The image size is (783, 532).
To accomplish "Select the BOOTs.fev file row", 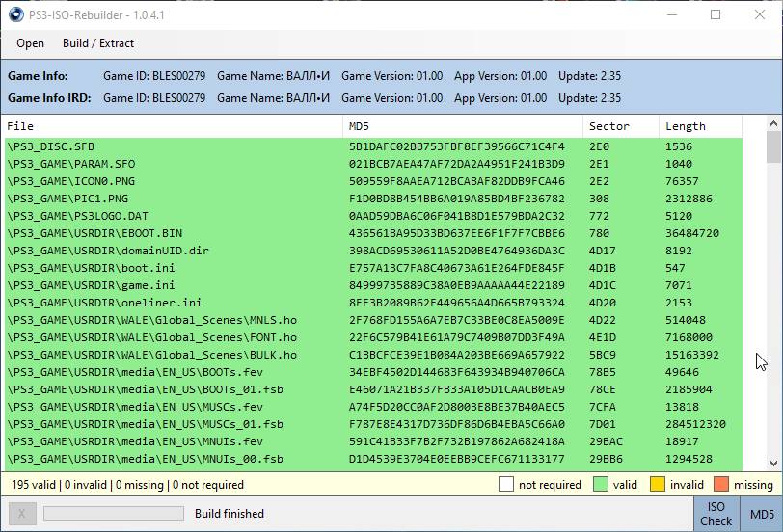I will click(373, 372).
